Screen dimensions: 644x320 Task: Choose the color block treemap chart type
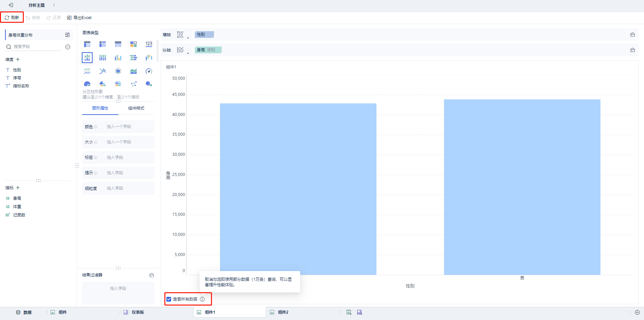point(133,44)
